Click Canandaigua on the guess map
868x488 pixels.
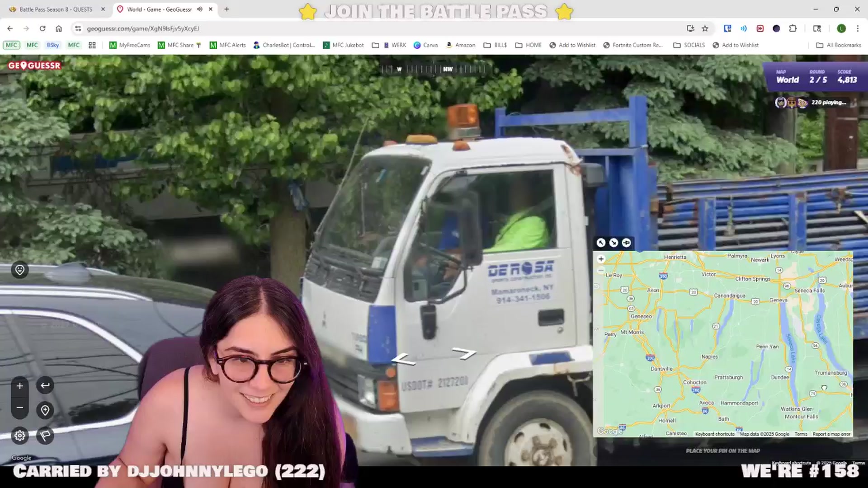click(x=730, y=296)
